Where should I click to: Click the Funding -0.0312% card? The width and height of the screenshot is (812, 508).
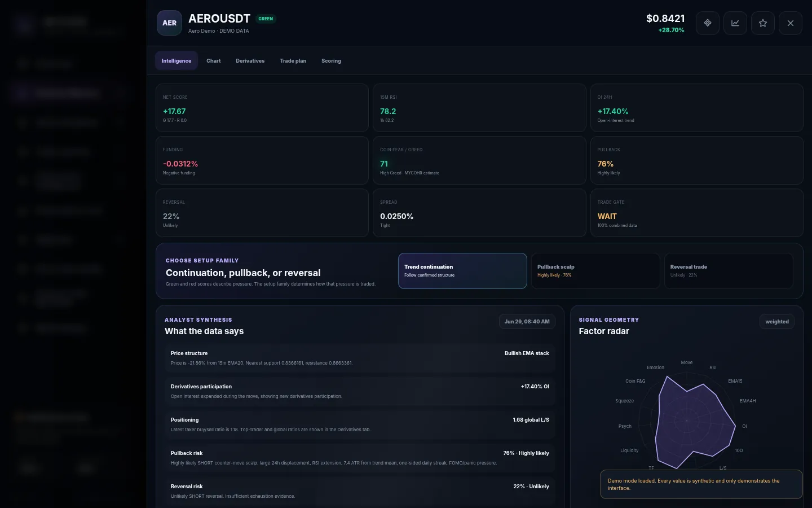coord(262,160)
